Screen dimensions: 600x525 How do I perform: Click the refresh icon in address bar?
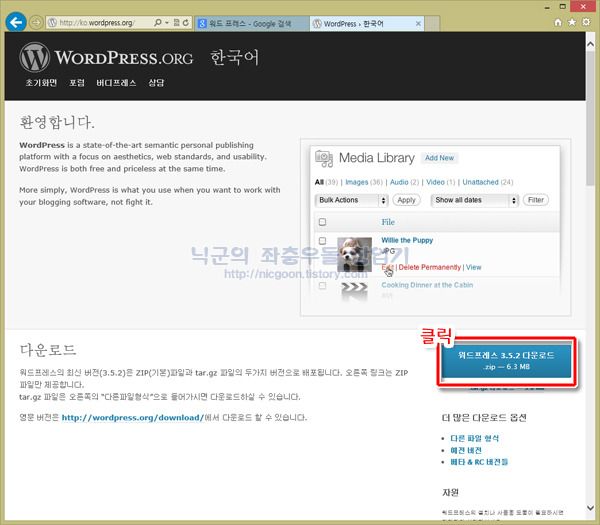click(186, 23)
